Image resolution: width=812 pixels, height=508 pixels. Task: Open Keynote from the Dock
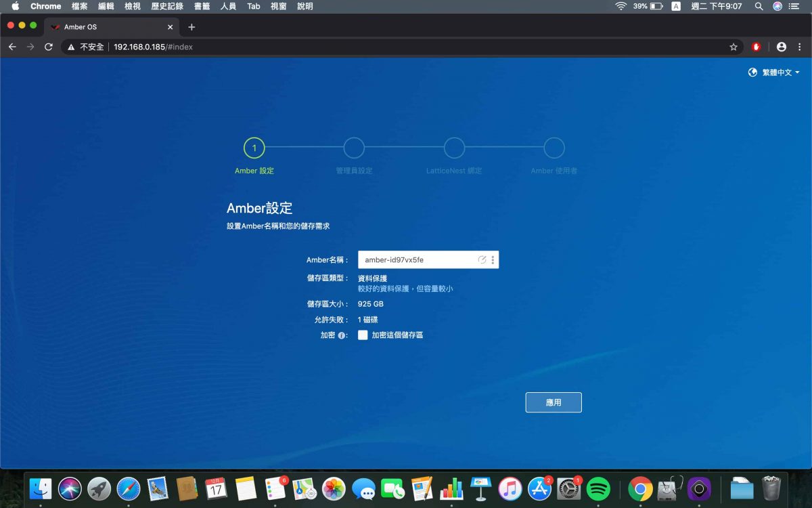pyautogui.click(x=480, y=488)
